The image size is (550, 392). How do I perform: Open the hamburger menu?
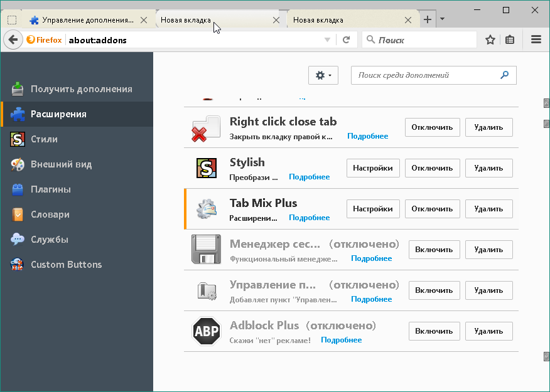(x=536, y=40)
